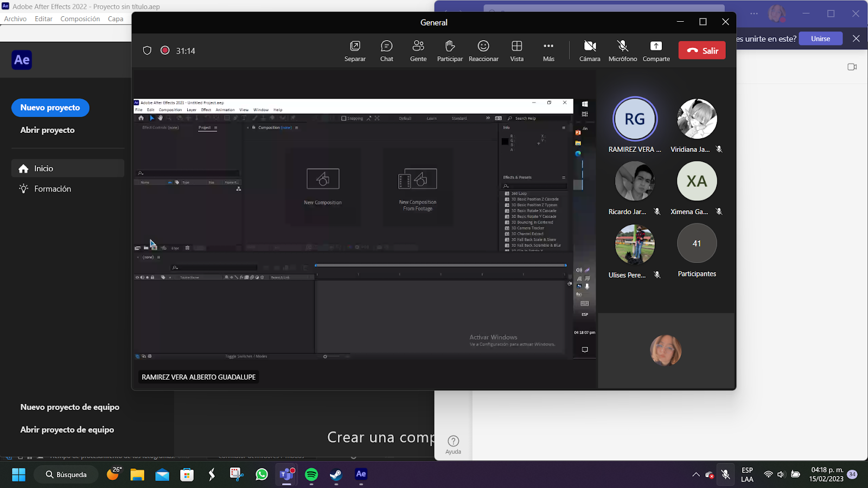Toggle taskbar microphone mute icon
Viewport: 868px width, 488px height.
tap(726, 474)
